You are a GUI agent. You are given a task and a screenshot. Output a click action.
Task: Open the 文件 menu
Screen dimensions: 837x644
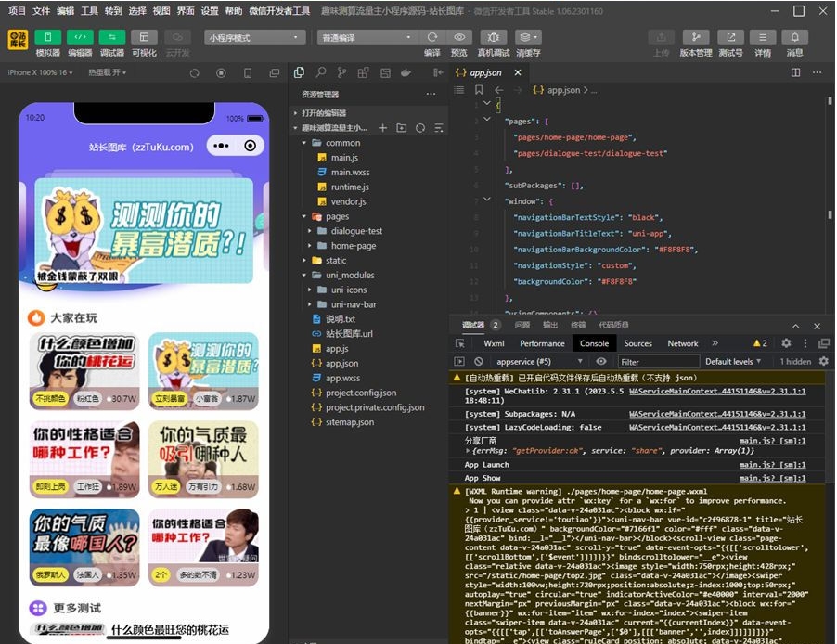(x=41, y=11)
